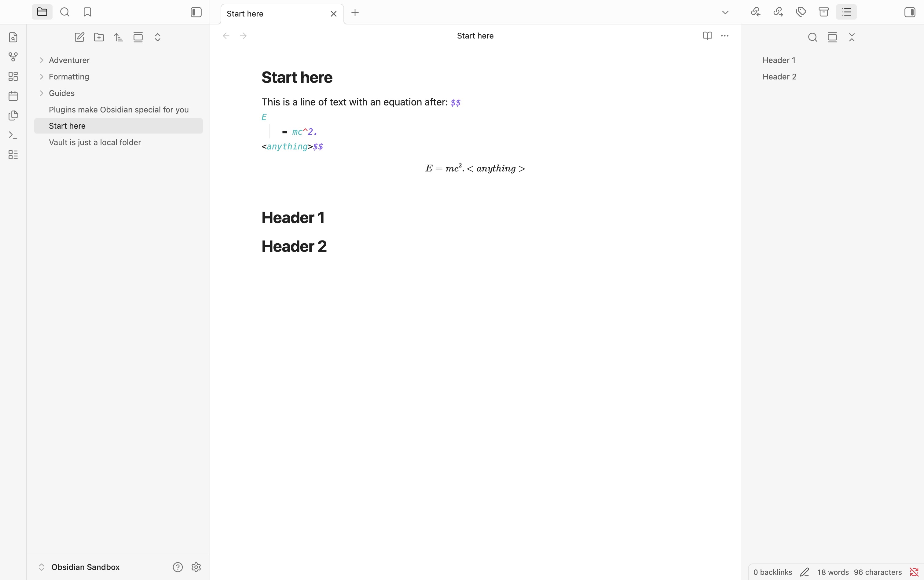Viewport: 924px width, 580px height.
Task: Open 'Vault is just a local folder' note
Action: (95, 142)
